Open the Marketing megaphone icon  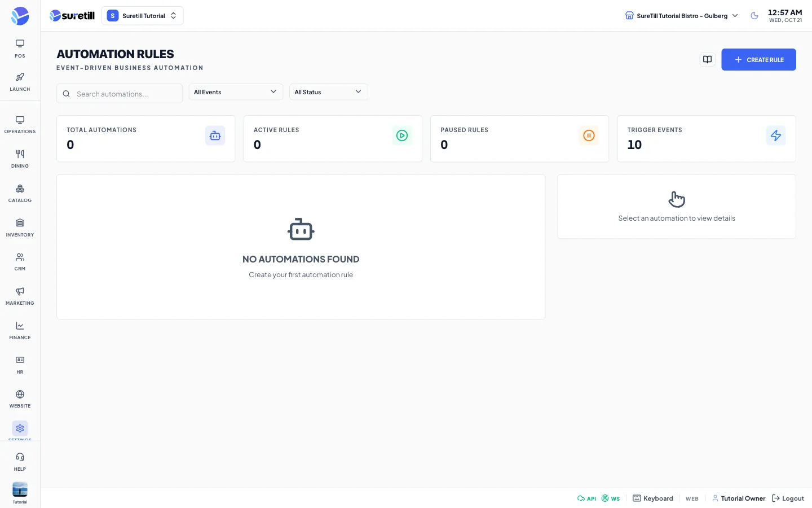20,291
